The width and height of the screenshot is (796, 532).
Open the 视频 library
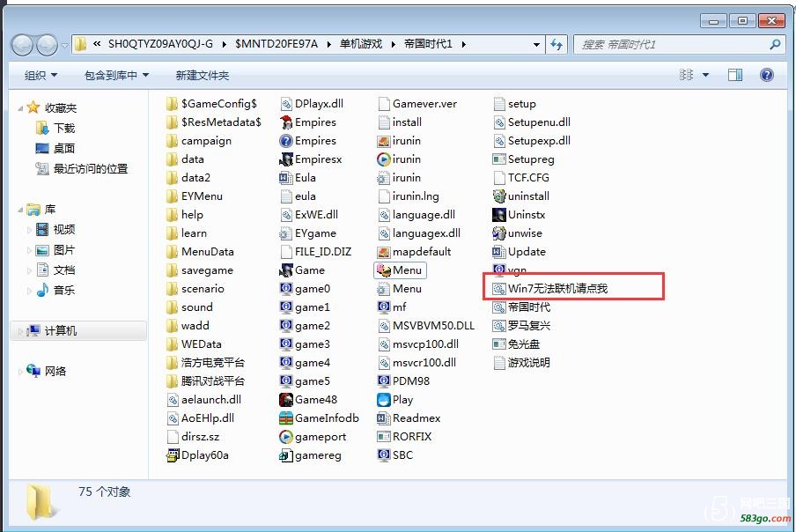55,230
